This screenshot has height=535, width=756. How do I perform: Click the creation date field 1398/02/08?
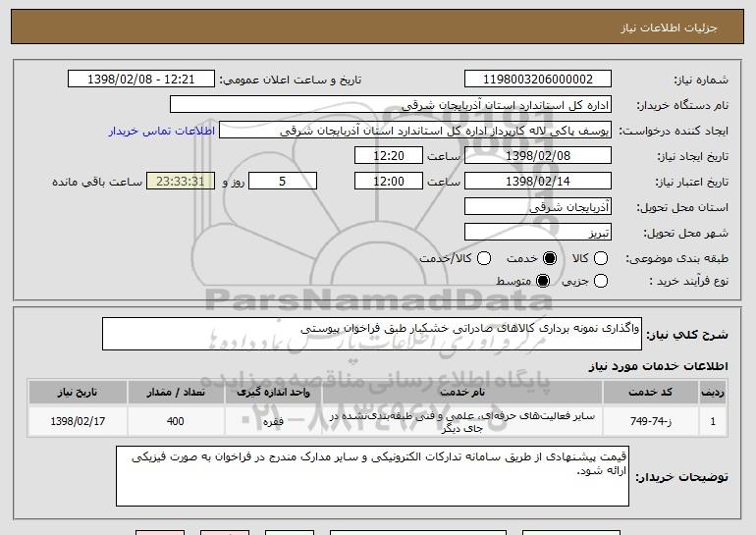pos(538,156)
